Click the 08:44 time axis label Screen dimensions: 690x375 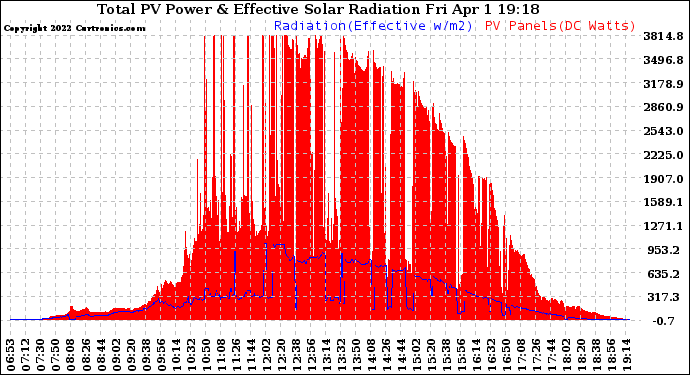click(102, 355)
